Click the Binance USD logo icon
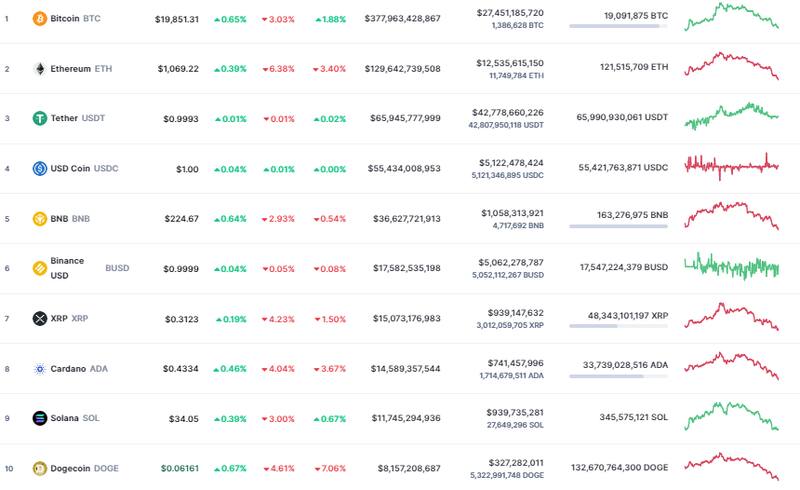The height and width of the screenshot is (490, 800). tap(40, 268)
